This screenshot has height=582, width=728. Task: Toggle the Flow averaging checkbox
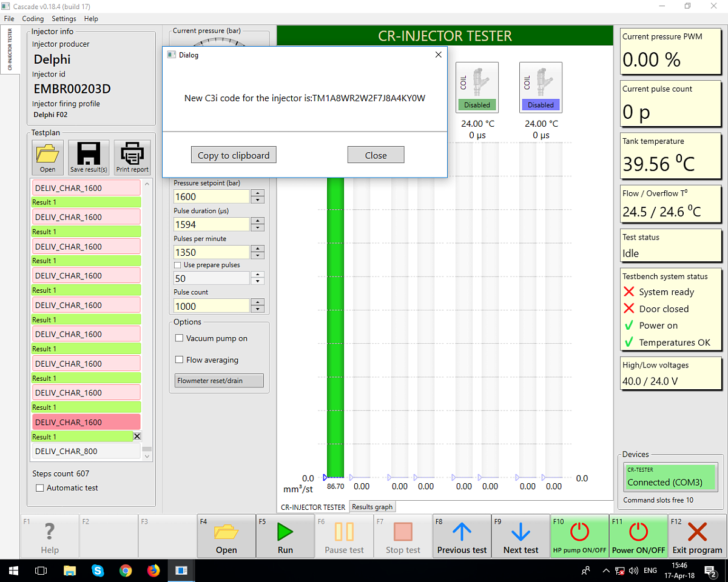[179, 360]
